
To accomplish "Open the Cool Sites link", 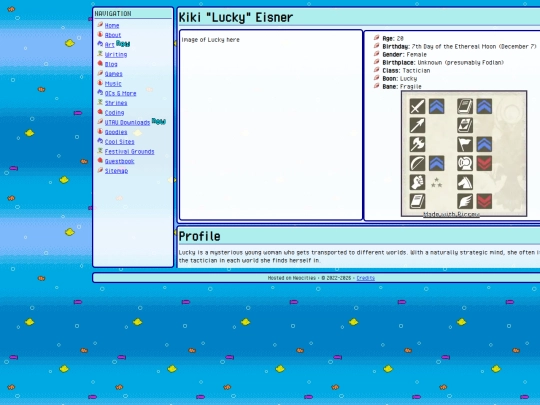I will (119, 142).
